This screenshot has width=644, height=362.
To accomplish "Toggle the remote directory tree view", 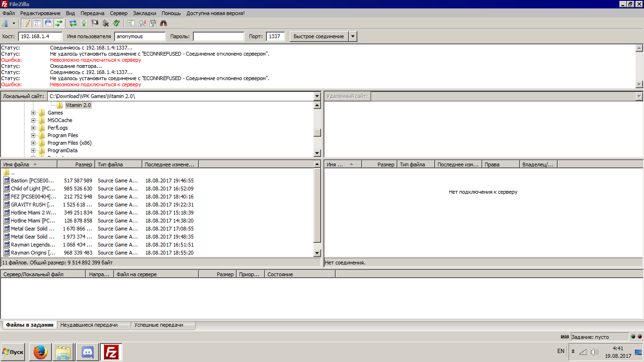I will tap(48, 23).
